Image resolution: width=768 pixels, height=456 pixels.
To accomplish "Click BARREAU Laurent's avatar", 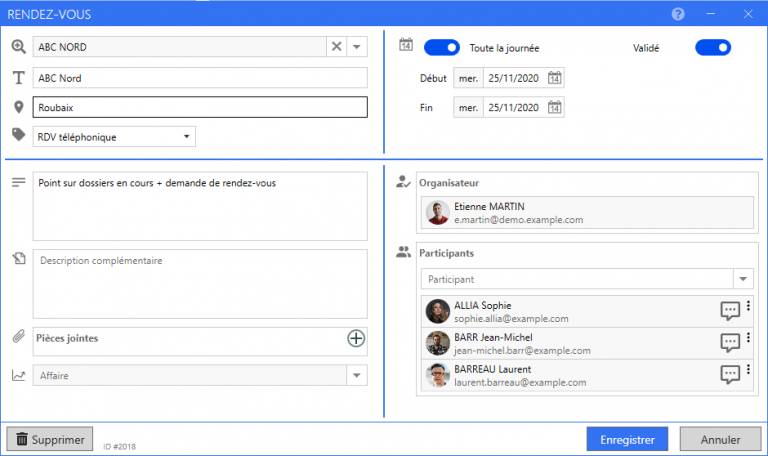I will coord(437,375).
